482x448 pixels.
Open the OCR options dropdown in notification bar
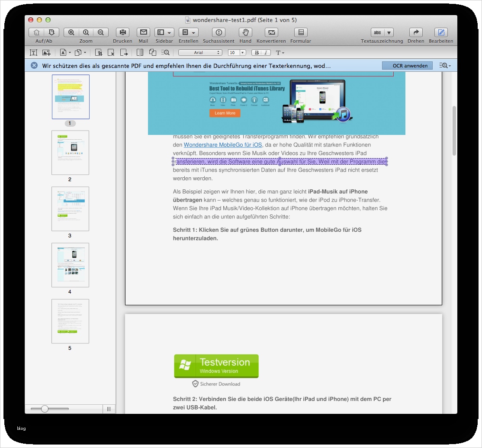445,65
